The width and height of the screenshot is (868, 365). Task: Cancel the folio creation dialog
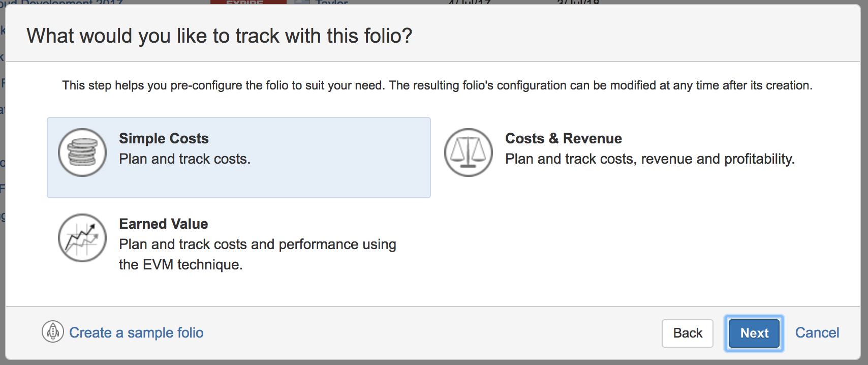[817, 332]
